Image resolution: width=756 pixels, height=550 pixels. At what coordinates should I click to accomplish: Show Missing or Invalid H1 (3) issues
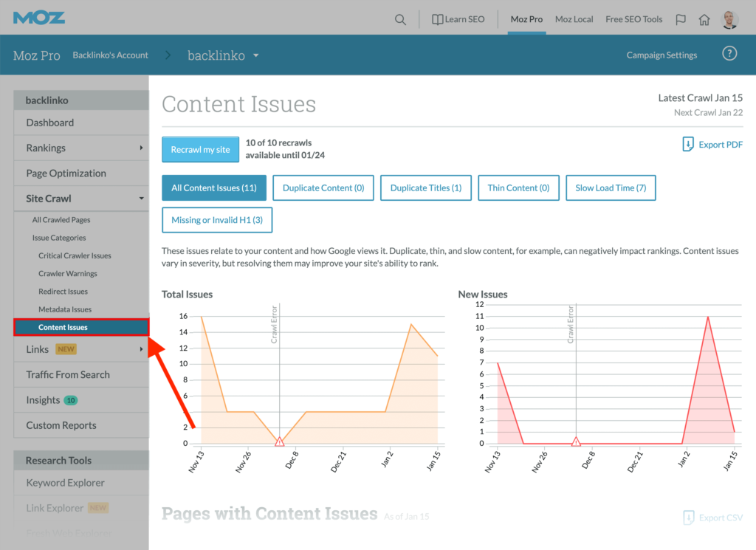tap(217, 219)
